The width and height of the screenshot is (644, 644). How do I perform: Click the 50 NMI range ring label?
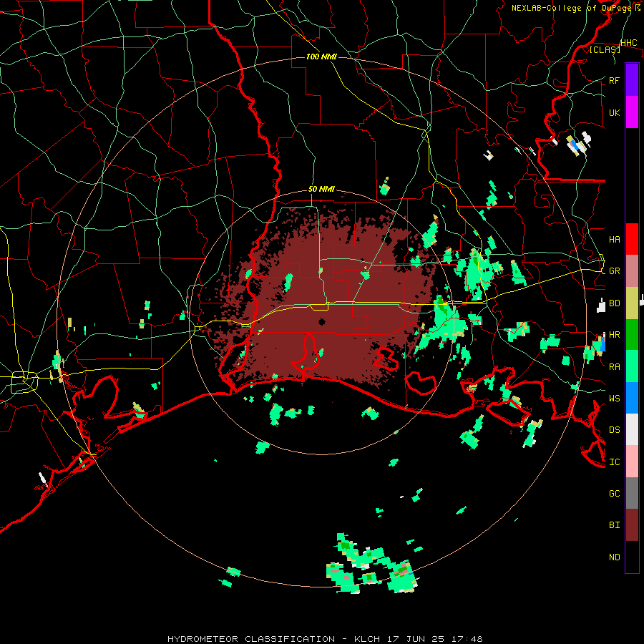(x=321, y=190)
